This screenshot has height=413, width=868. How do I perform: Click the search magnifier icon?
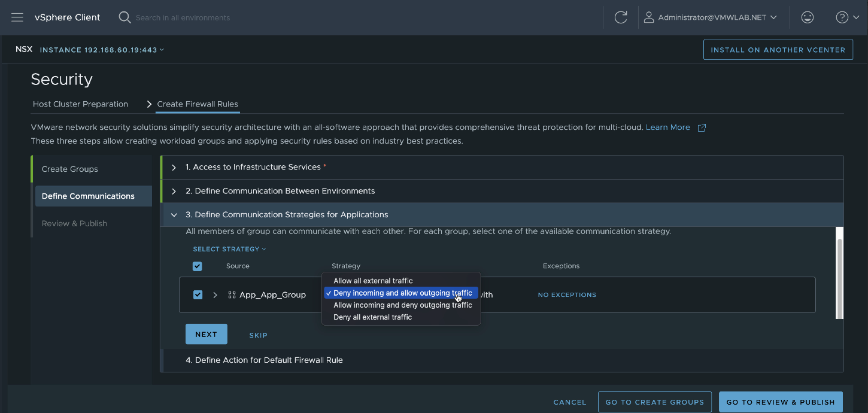(125, 17)
